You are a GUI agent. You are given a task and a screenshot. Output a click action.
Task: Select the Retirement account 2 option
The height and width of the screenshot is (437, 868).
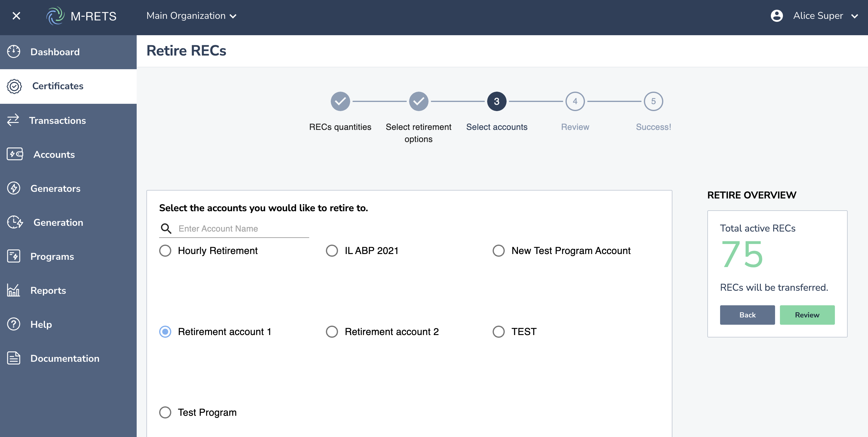point(332,332)
